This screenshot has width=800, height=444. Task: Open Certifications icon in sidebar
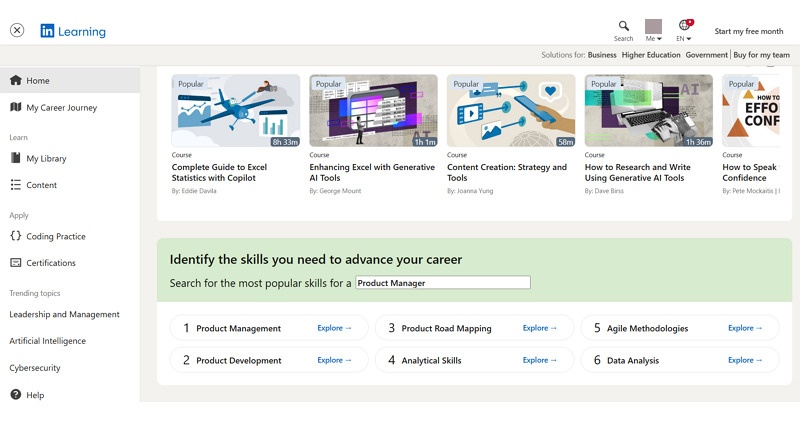tap(16, 262)
